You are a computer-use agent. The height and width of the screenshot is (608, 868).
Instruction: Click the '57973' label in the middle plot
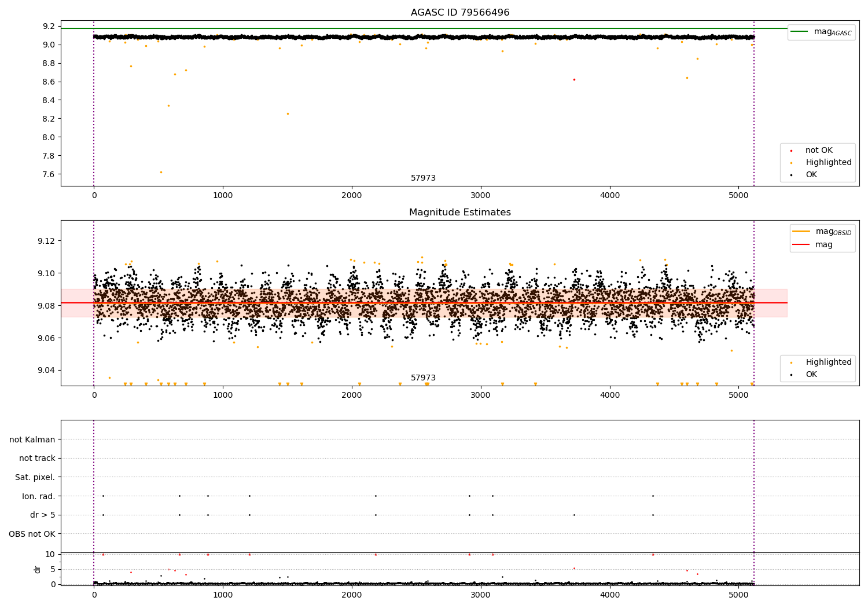click(423, 378)
